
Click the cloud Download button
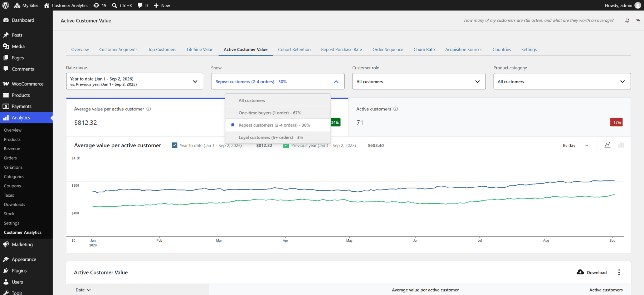[x=592, y=272]
